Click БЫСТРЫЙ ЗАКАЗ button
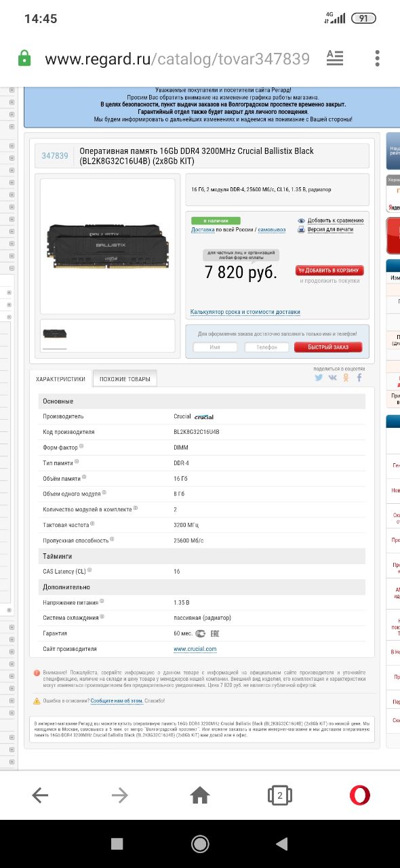 click(x=328, y=347)
